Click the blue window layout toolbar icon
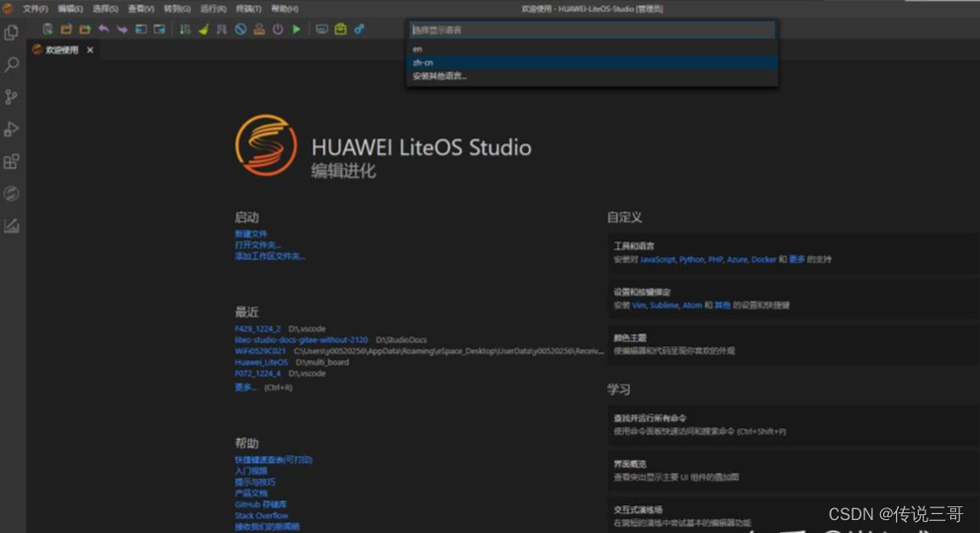The height and width of the screenshot is (533, 980). point(159,29)
